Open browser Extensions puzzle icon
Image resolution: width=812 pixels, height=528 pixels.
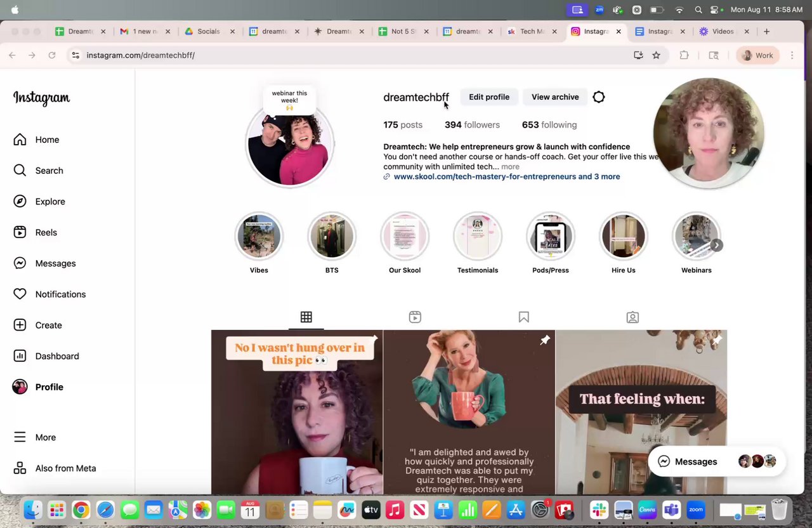(684, 55)
